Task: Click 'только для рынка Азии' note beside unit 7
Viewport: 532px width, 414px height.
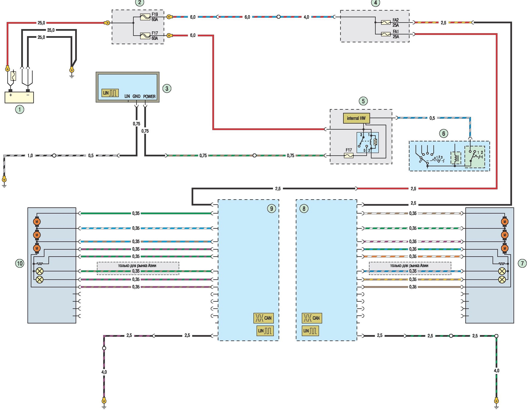Action: click(x=409, y=266)
